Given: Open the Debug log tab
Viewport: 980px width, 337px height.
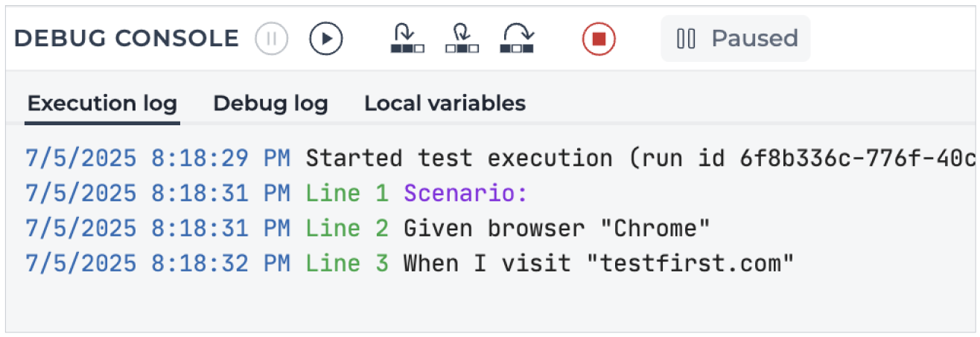Looking at the screenshot, I should pos(270,103).
